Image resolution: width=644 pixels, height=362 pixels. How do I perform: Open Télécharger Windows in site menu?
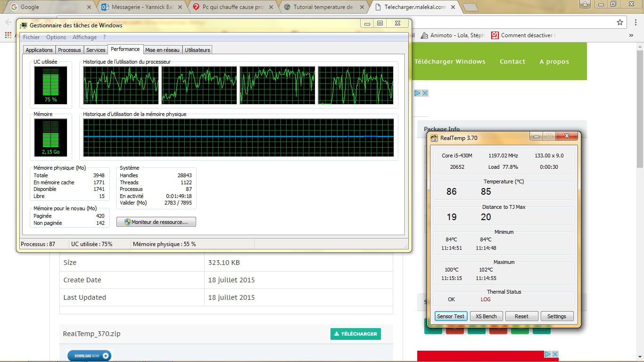[450, 61]
